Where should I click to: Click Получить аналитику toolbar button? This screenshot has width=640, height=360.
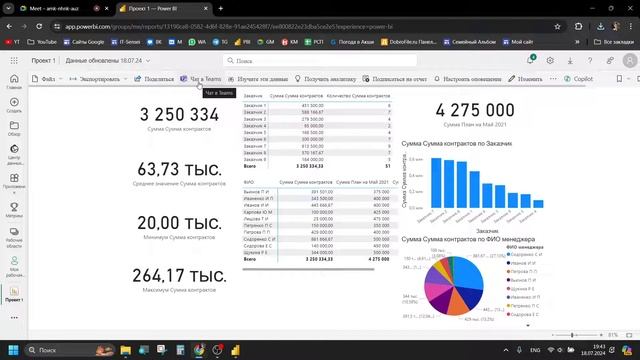tap(325, 79)
